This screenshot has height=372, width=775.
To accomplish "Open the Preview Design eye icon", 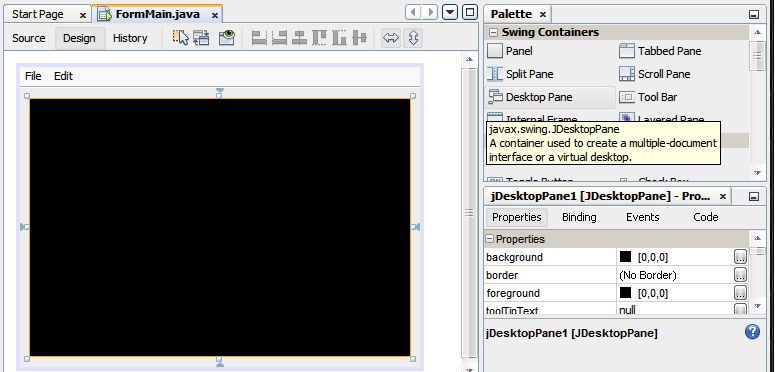I will (226, 38).
